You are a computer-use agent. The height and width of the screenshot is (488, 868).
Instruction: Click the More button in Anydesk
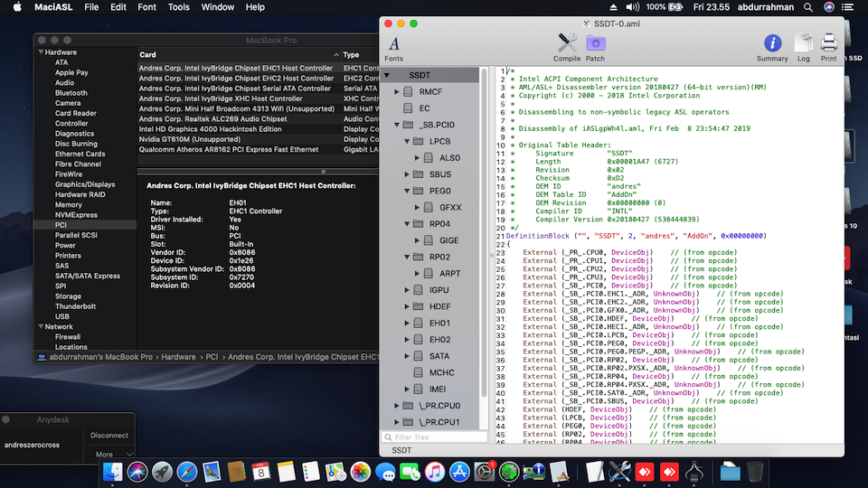(105, 455)
